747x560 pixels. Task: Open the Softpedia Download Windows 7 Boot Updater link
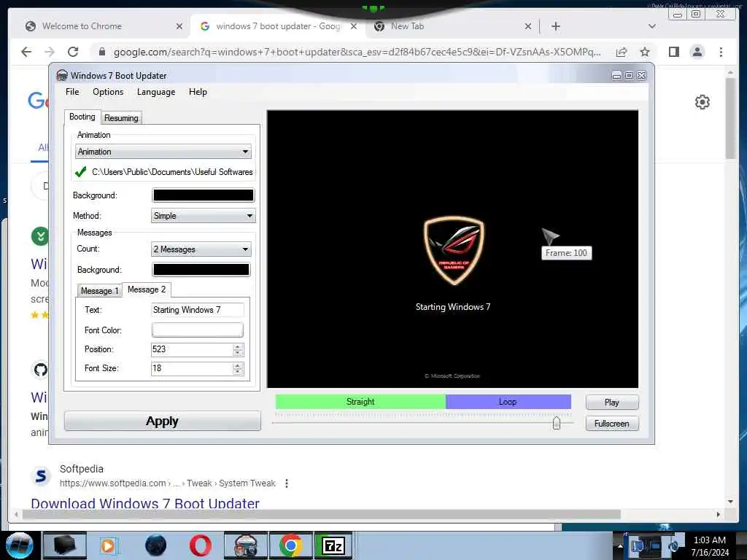(x=145, y=503)
